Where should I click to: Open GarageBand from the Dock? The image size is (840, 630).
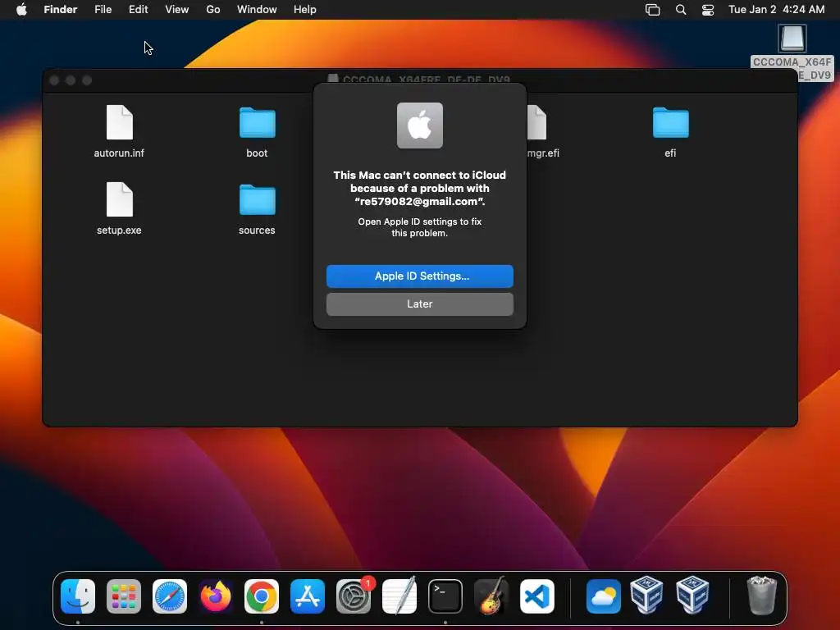click(491, 596)
